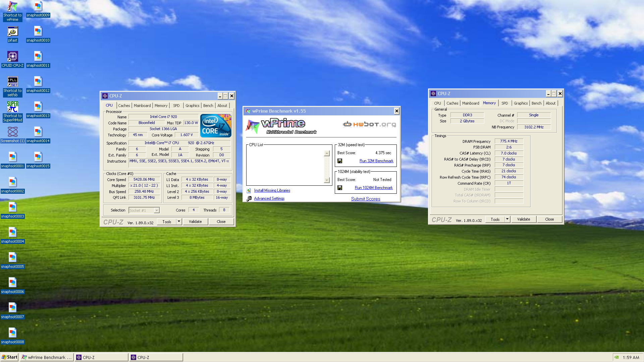This screenshot has height=362, width=644.
Task: Switch to Caches tab in left CPU-Z
Action: 124,106
